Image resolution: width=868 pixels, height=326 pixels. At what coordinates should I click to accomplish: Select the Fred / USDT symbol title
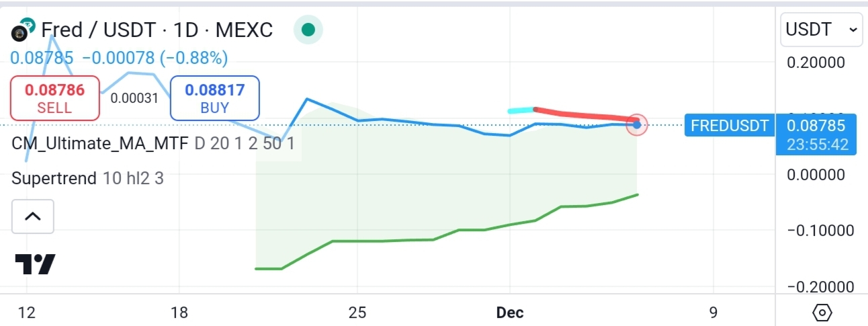[157, 30]
